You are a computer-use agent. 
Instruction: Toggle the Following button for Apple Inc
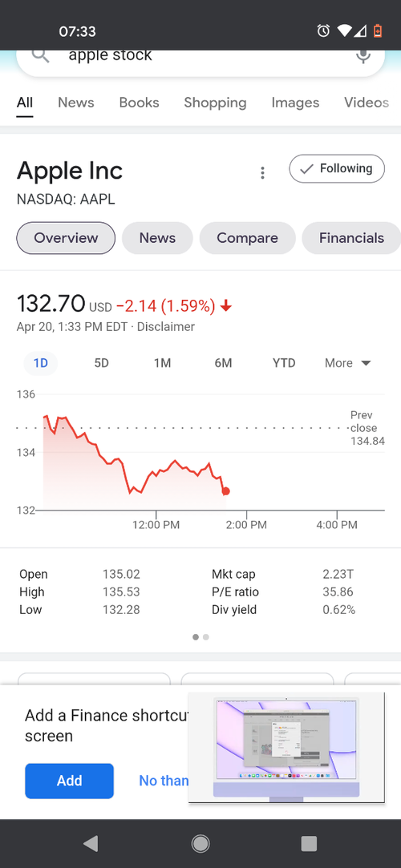(x=337, y=169)
